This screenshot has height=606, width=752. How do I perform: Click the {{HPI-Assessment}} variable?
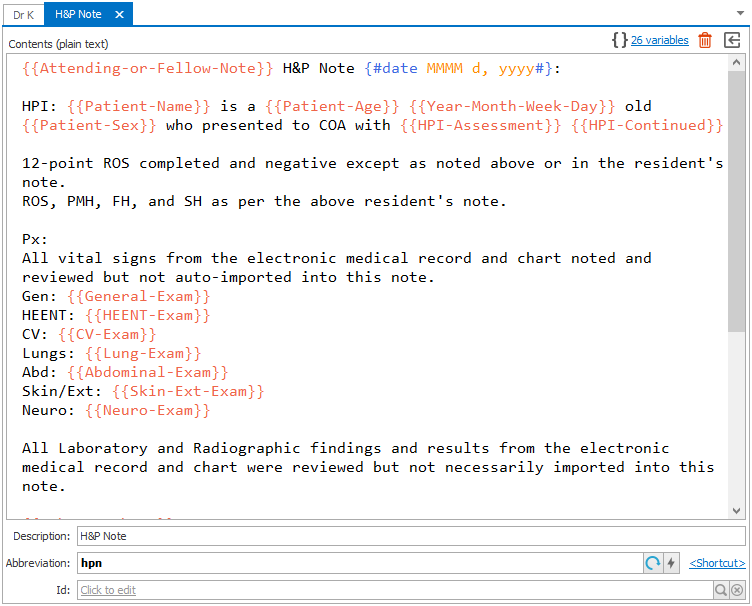pos(481,125)
